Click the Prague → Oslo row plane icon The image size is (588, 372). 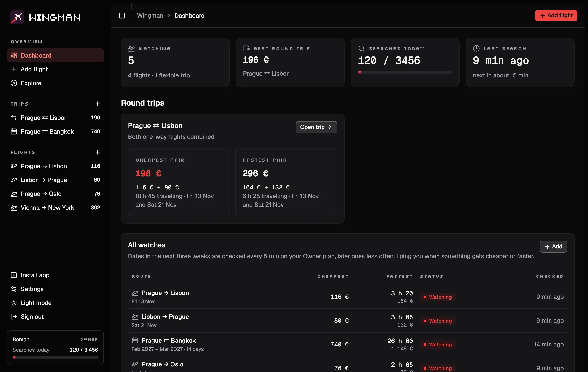point(135,364)
